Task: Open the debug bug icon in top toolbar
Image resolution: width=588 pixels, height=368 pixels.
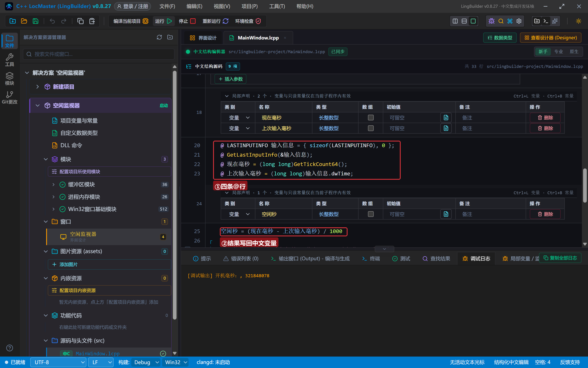Action: (x=491, y=21)
